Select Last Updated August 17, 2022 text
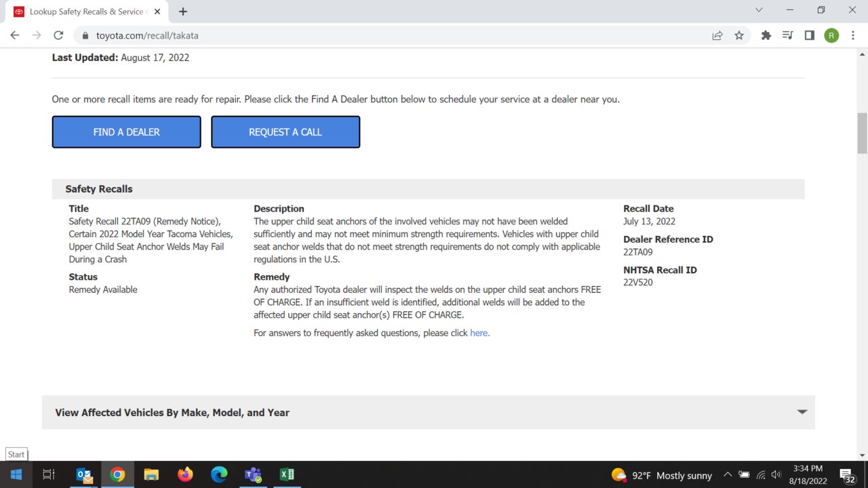This screenshot has height=488, width=868. tap(121, 58)
